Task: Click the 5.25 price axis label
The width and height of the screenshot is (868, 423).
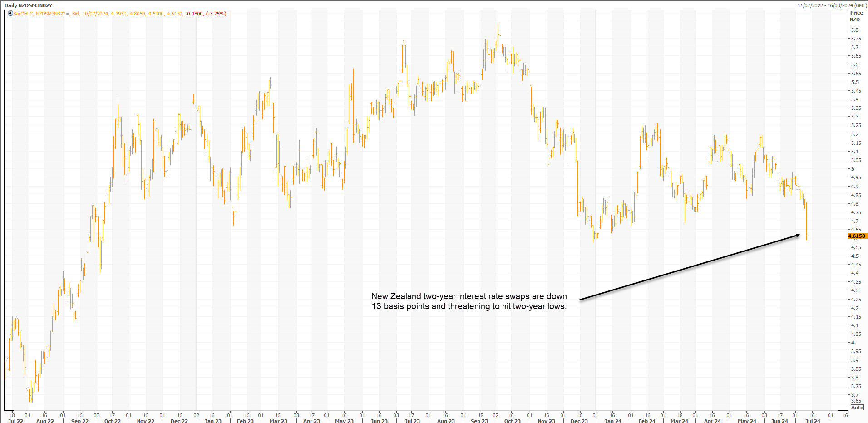Action: 856,126
